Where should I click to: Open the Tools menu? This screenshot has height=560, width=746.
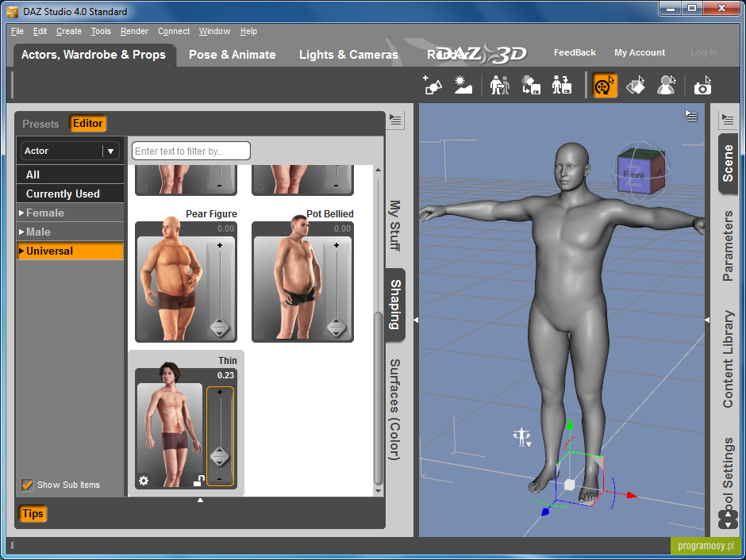tap(101, 32)
